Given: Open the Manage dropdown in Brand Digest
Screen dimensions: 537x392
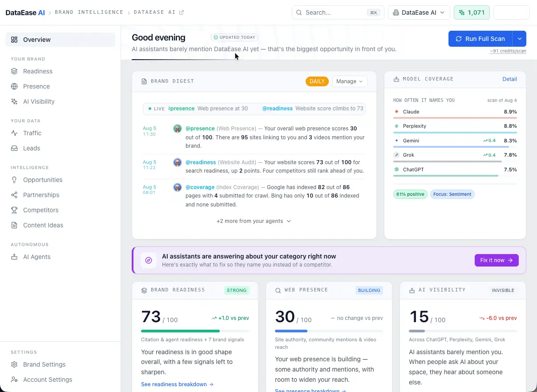Looking at the screenshot, I should point(350,81).
